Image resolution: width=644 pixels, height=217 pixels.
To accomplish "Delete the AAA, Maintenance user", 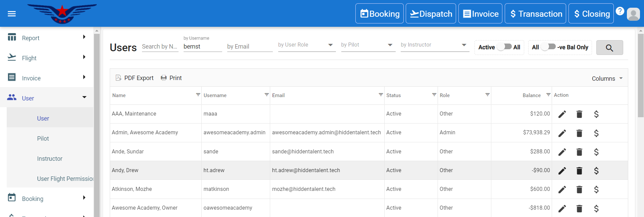I will (579, 114).
